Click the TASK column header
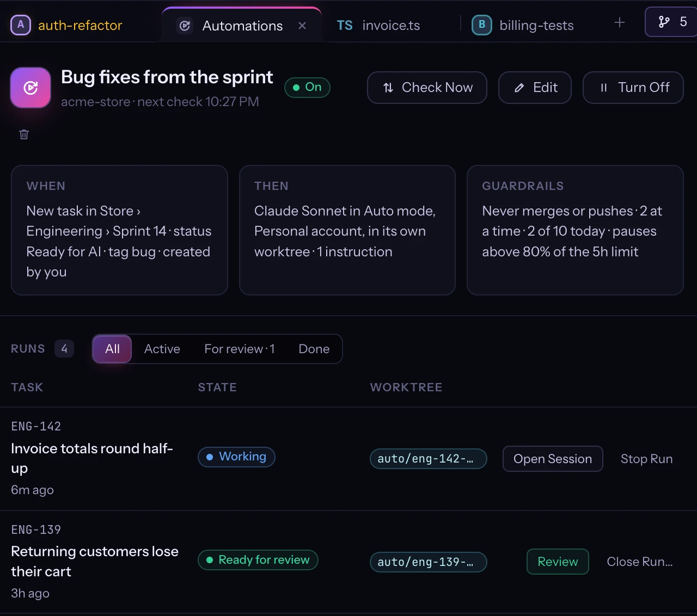 coord(27,387)
